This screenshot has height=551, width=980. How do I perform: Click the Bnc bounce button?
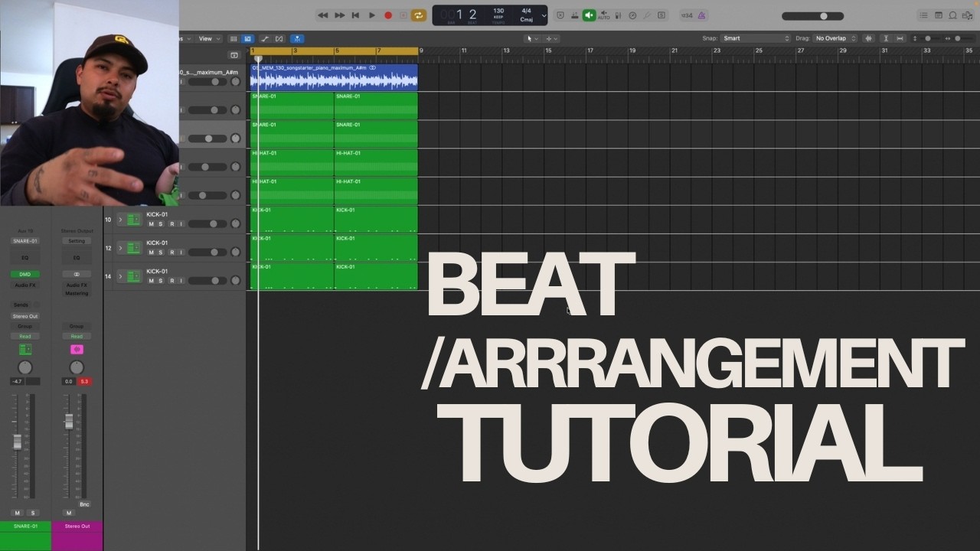(x=84, y=504)
